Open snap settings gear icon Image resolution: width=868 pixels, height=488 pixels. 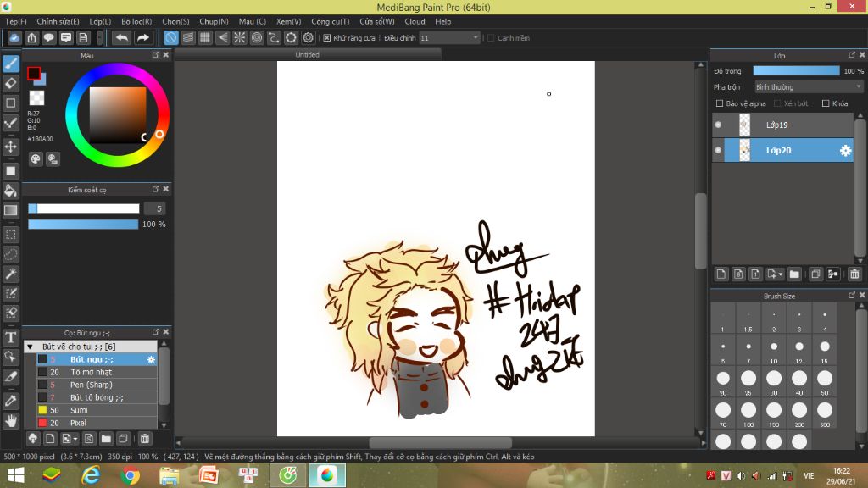[309, 37]
